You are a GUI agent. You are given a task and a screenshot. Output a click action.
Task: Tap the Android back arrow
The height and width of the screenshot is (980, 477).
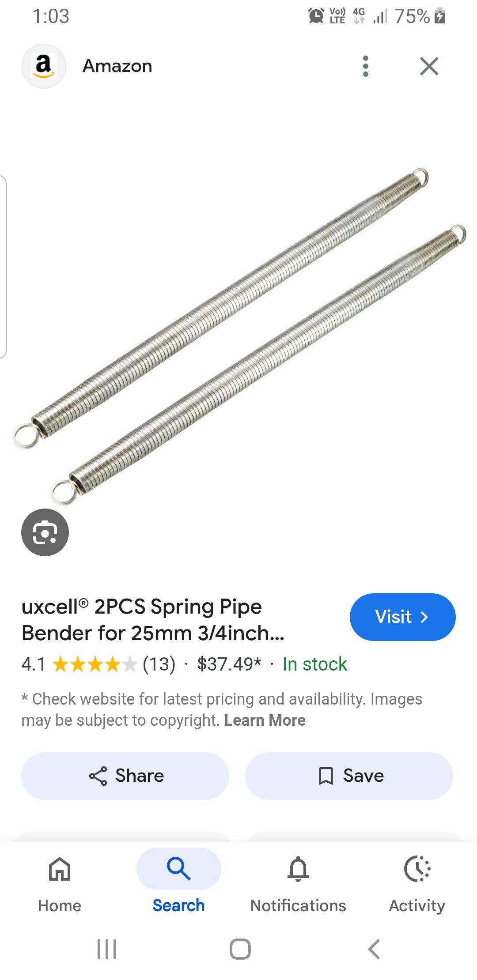[x=374, y=949]
